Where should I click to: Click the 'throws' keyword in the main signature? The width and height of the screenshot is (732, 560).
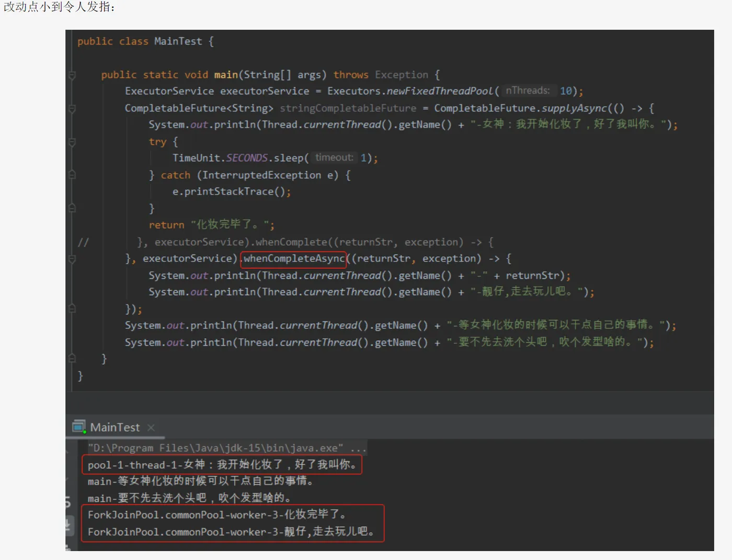351,75
